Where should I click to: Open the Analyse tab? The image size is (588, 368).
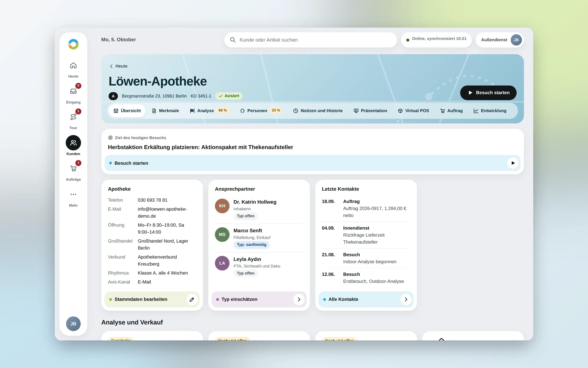[209, 111]
